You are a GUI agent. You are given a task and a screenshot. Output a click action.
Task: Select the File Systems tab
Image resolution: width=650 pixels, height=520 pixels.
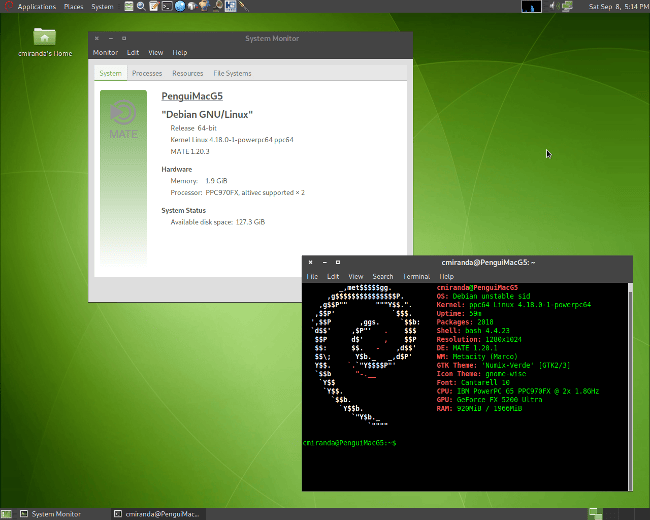click(232, 73)
